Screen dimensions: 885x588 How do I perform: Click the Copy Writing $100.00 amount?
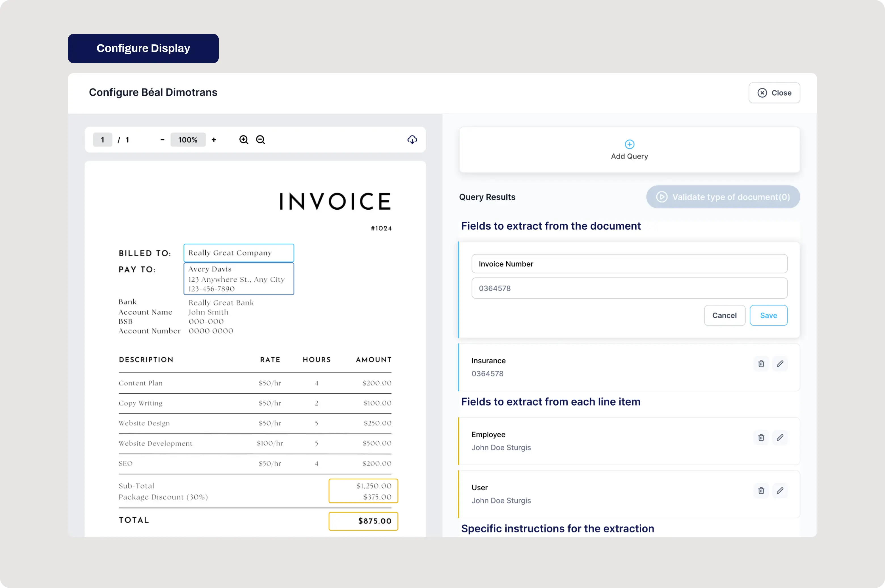point(377,403)
